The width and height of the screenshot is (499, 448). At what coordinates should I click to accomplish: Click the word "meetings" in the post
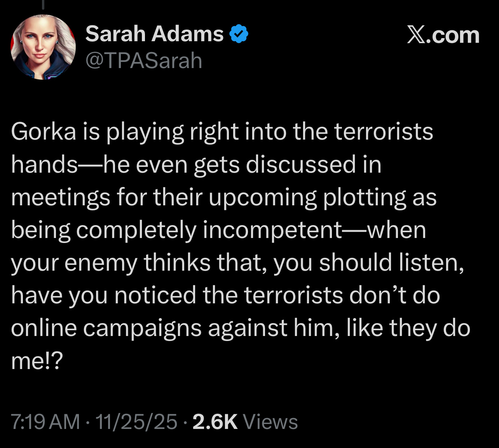click(60, 197)
